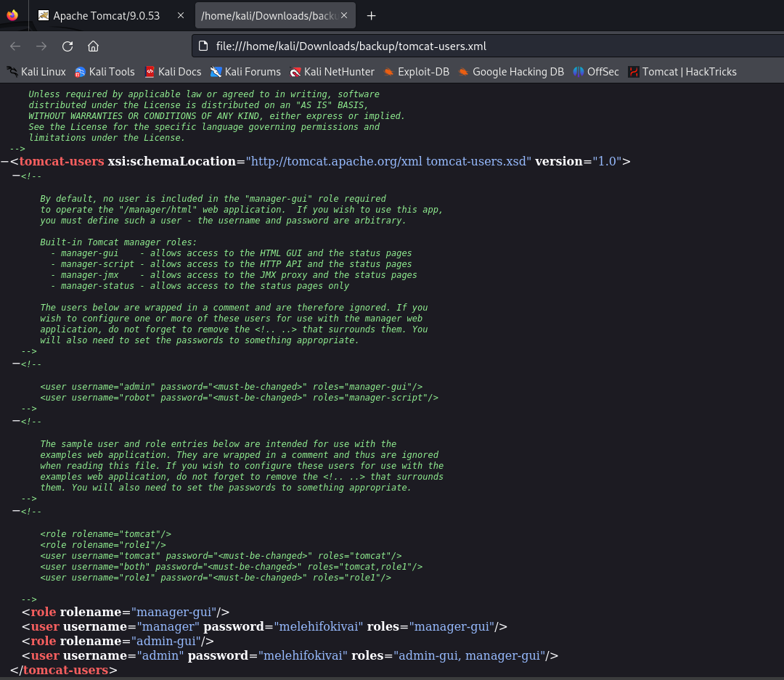This screenshot has height=680, width=784.
Task: Click commented line with username "both"
Action: click(231, 567)
